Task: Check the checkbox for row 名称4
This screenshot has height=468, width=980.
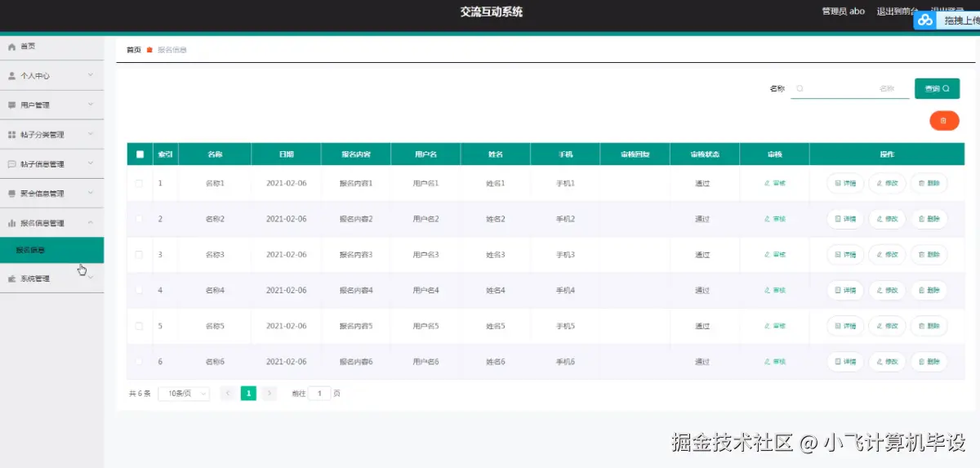Action: click(139, 290)
